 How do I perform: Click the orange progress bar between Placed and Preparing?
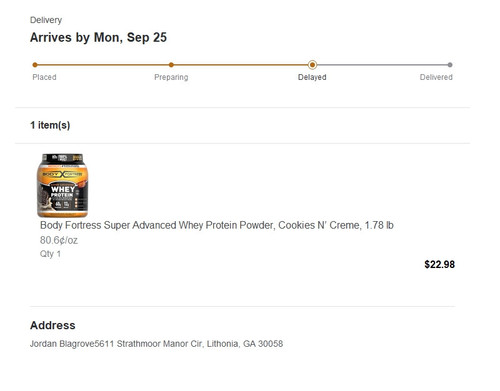coord(103,65)
